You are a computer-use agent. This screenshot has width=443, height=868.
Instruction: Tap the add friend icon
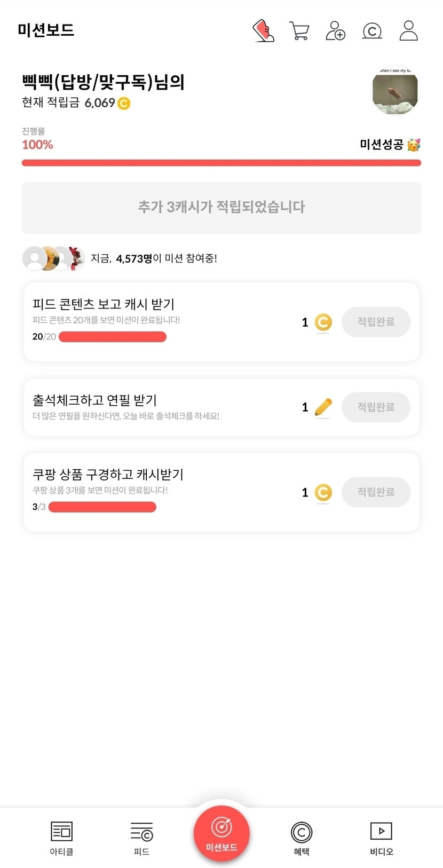coord(335,31)
